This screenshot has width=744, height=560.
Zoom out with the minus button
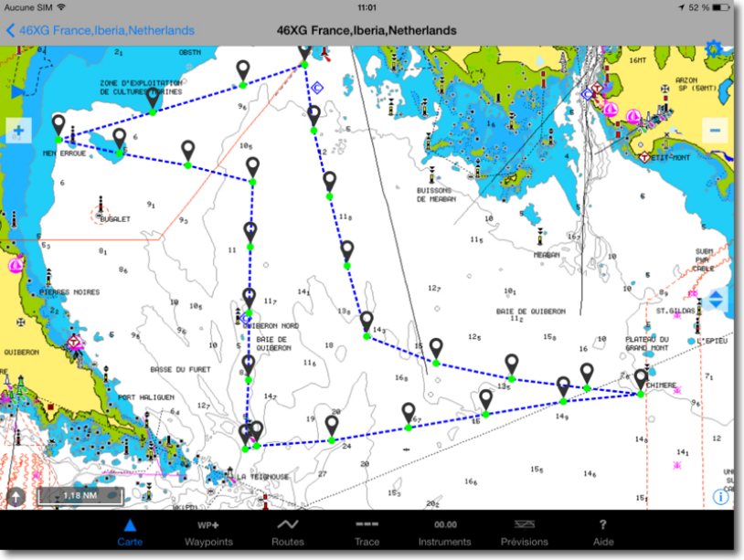click(715, 130)
